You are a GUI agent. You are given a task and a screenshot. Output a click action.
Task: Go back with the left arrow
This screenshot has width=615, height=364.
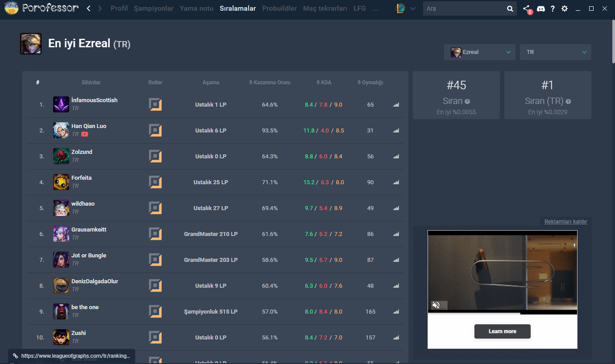[88, 8]
